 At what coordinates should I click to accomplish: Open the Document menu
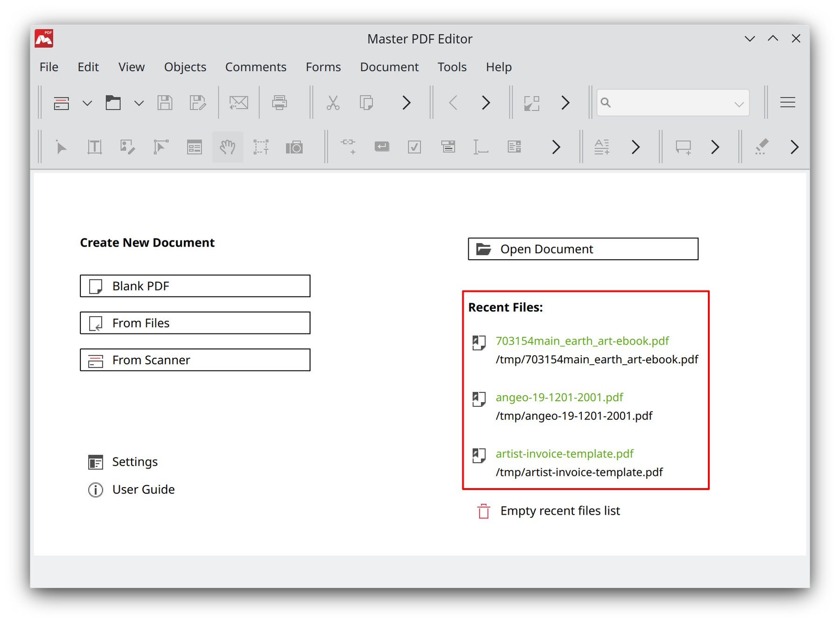click(389, 67)
